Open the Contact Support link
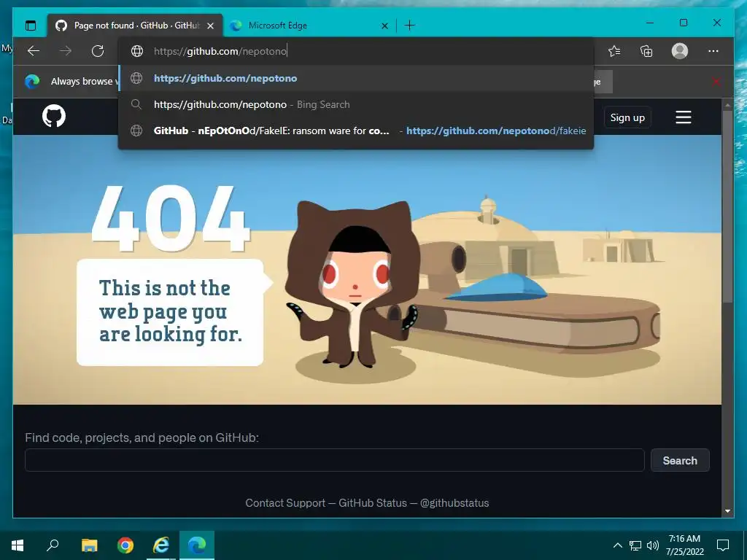The width and height of the screenshot is (747, 560). (x=285, y=503)
